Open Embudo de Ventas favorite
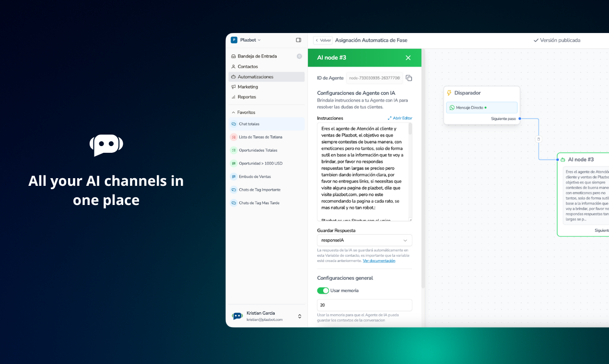This screenshot has height=364, width=609. 266,177
